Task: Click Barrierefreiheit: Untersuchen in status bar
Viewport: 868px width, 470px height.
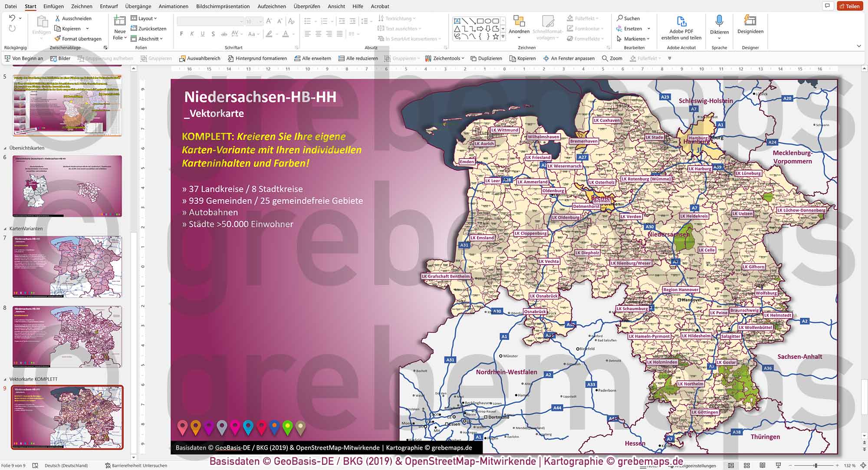Action: (x=136, y=465)
